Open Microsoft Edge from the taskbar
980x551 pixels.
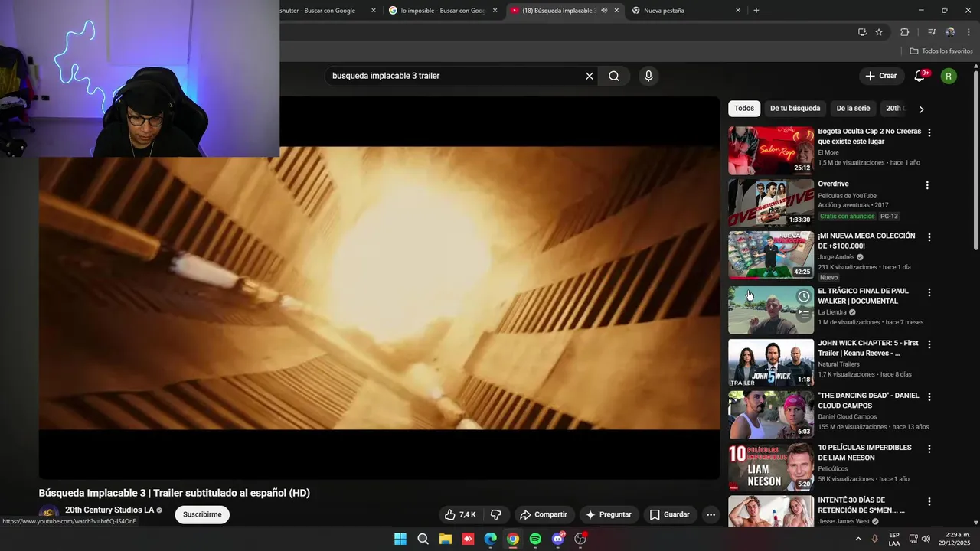[x=490, y=539]
